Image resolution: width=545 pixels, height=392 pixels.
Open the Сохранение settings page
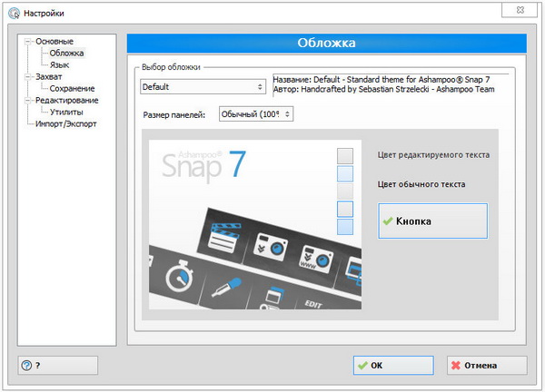[72, 89]
